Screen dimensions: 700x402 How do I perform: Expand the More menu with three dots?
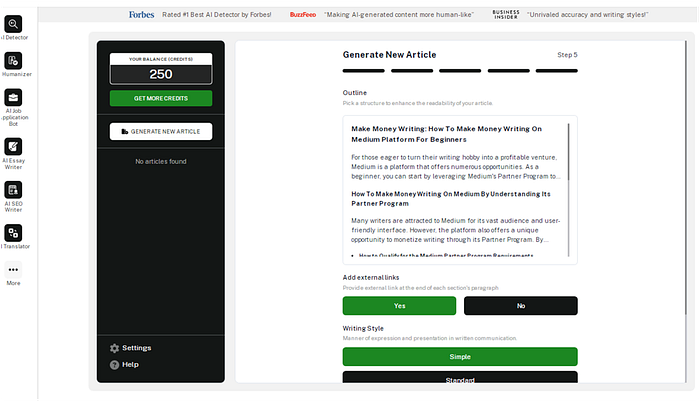coord(13,269)
